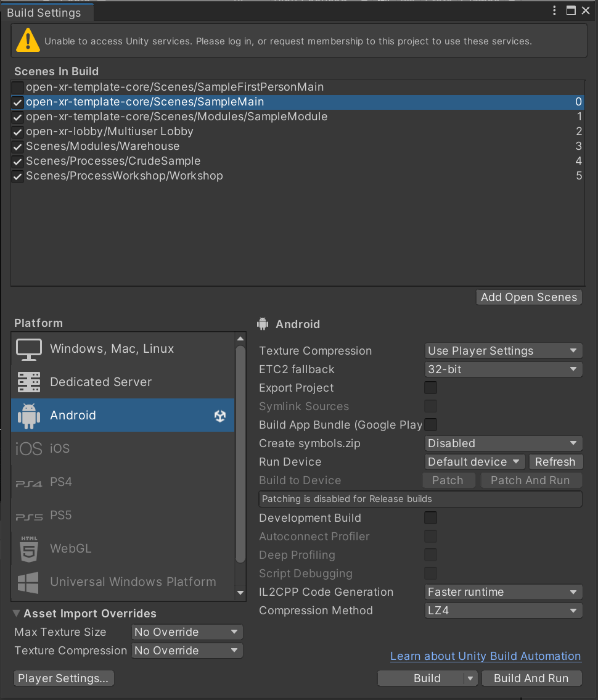The width and height of the screenshot is (598, 700).
Task: Click the WebGL HTML5 icon
Action: tap(29, 549)
